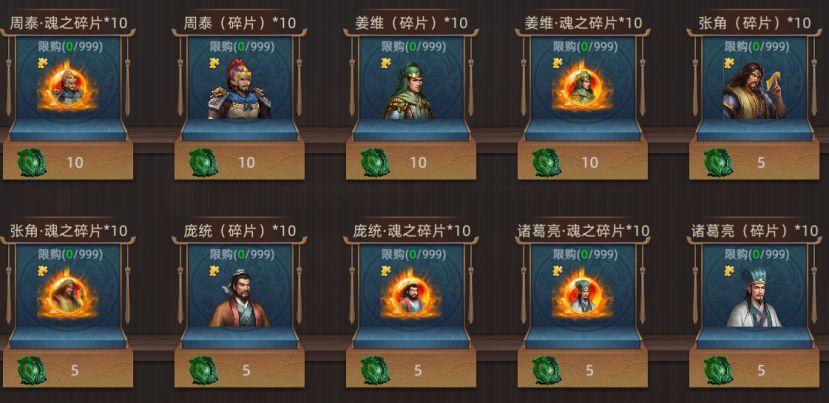Screen dimensions: 829x403
Task: Buy 周泰·魂之碎片 for 10 jade
Action: click(68, 161)
